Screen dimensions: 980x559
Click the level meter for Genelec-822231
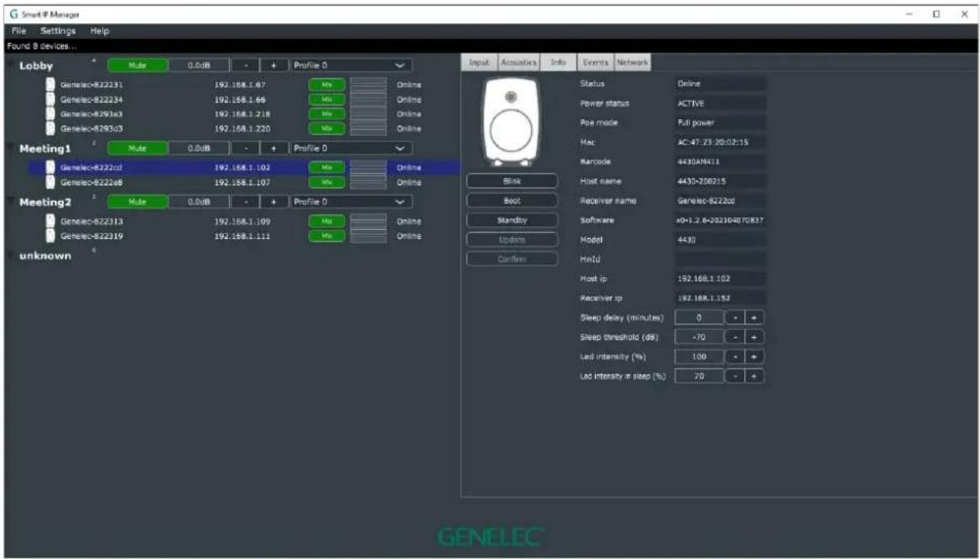[x=369, y=84]
